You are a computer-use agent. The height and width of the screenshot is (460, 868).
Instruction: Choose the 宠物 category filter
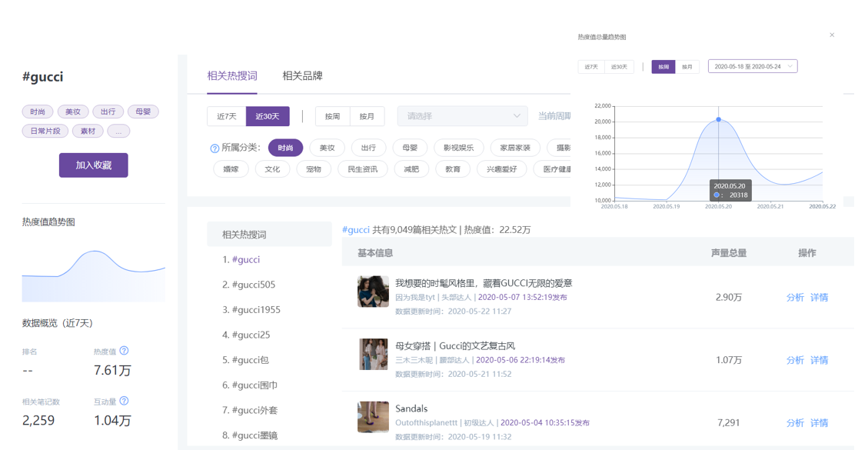[314, 169]
